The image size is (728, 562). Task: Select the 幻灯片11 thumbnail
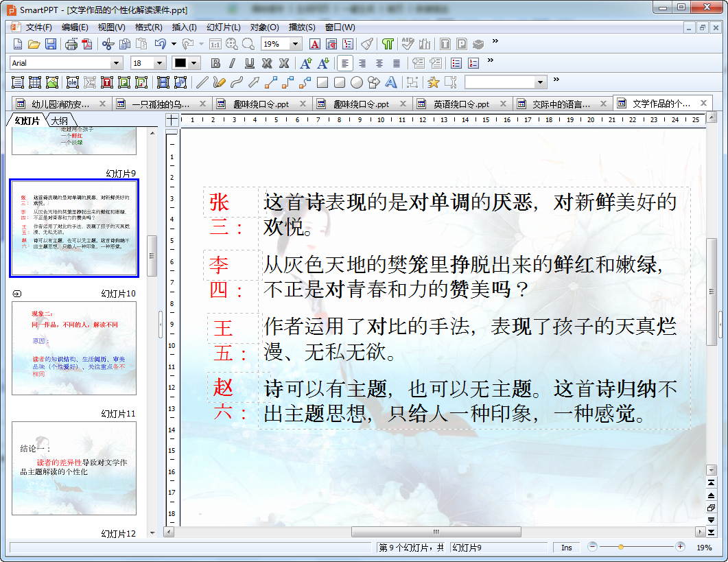(74, 468)
